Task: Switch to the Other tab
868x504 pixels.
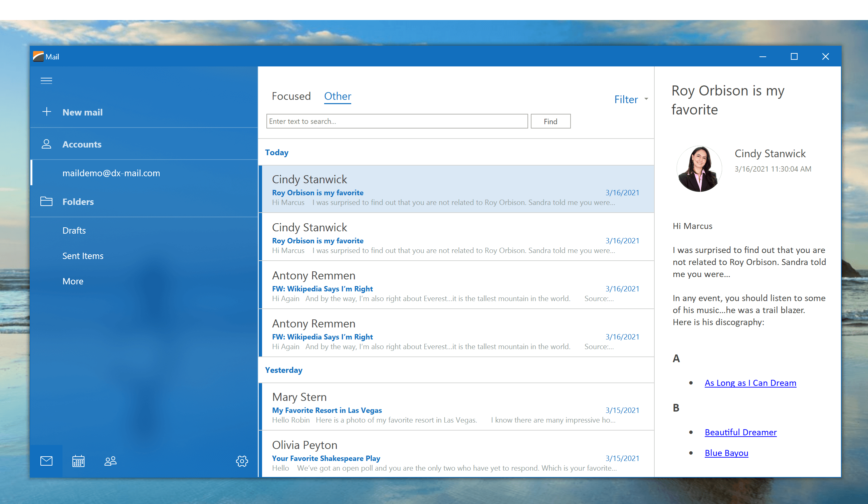Action: [337, 96]
